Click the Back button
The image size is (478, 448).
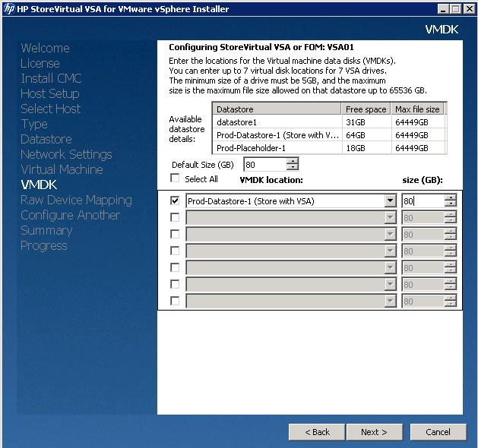pos(317,432)
